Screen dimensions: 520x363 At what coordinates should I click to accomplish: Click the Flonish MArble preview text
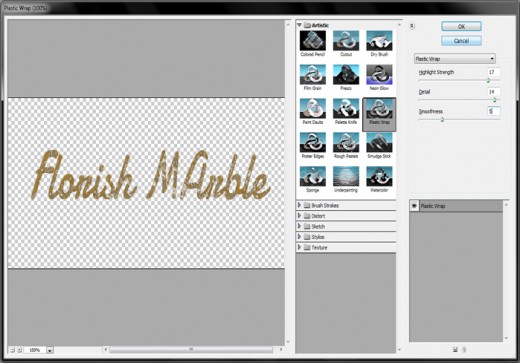tap(151, 175)
